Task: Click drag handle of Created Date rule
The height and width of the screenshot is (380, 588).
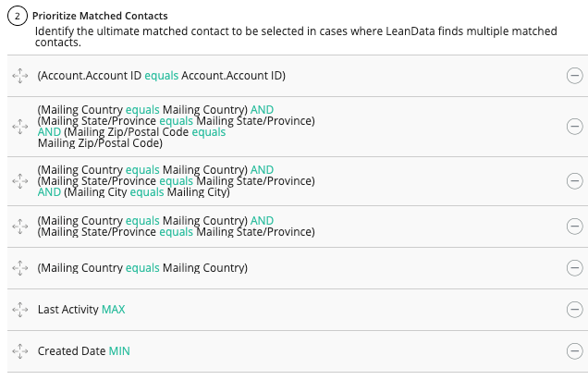Action: tap(20, 351)
